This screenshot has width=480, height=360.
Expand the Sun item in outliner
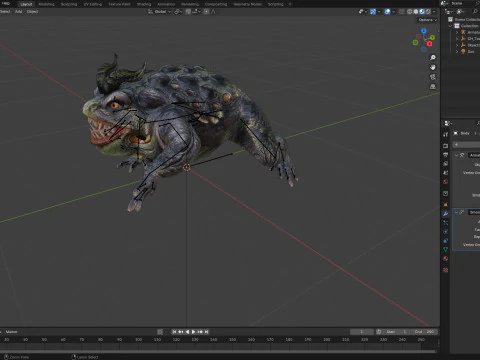[457, 52]
